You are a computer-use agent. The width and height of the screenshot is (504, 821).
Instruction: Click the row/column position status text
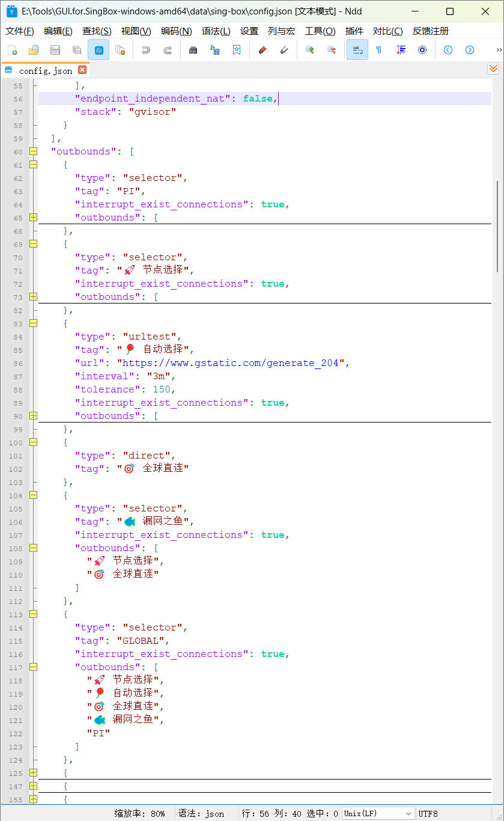pyautogui.click(x=290, y=813)
